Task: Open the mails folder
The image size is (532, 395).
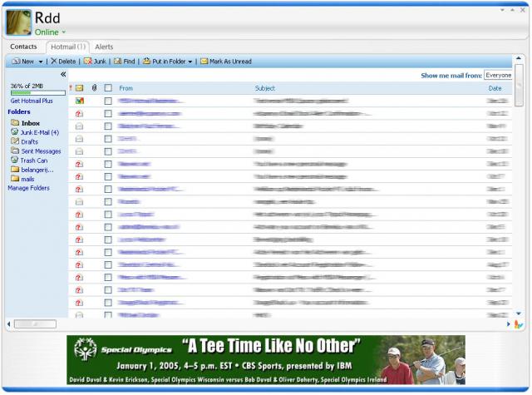Action: click(22, 179)
